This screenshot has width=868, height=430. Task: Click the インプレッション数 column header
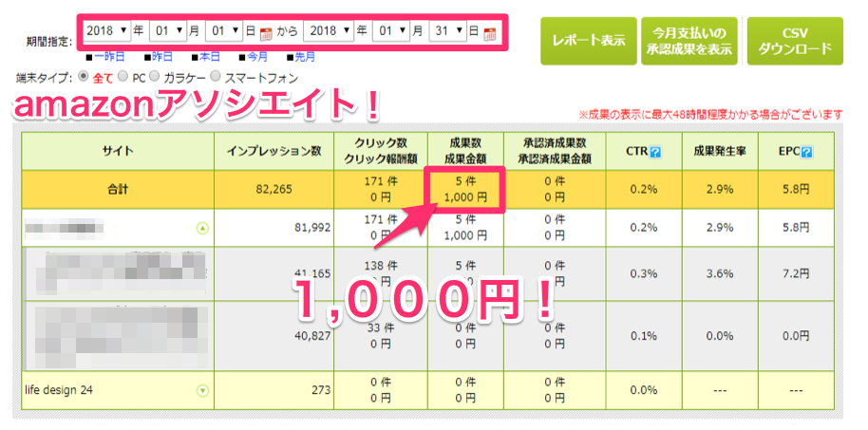pos(274,152)
